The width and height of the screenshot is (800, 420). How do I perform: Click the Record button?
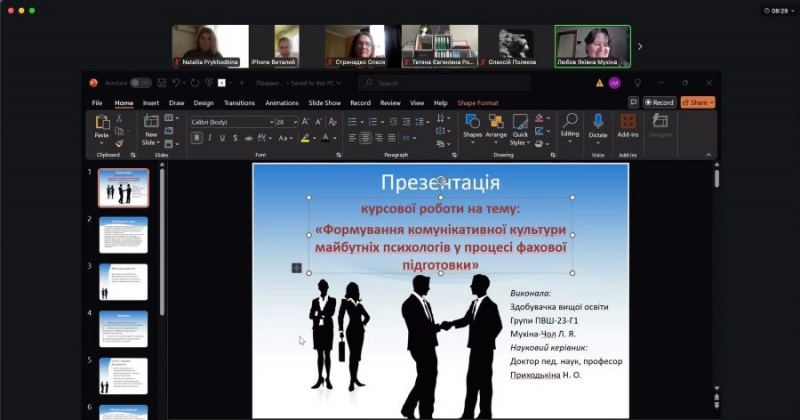[x=659, y=102]
